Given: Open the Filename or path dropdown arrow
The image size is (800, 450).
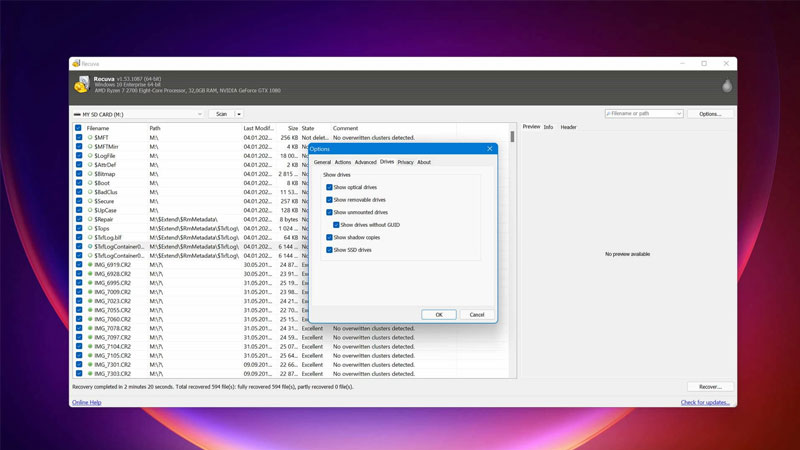Looking at the screenshot, I should click(679, 114).
